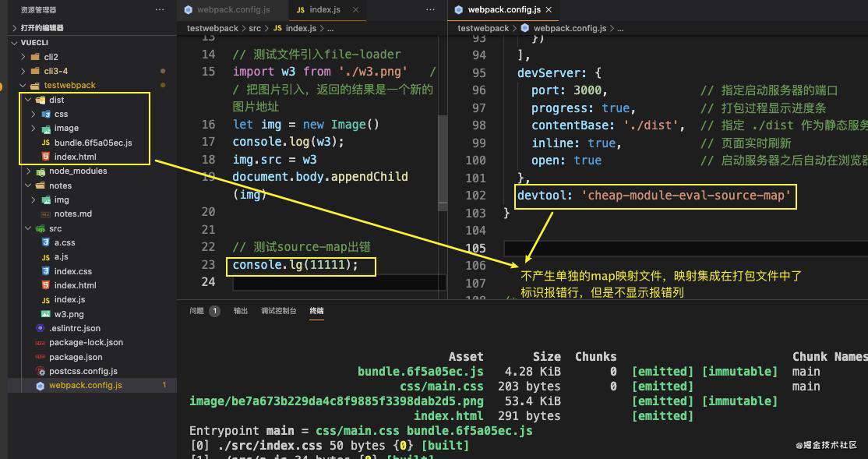
Task: Collapse the dist folder chevron
Action: [28, 100]
